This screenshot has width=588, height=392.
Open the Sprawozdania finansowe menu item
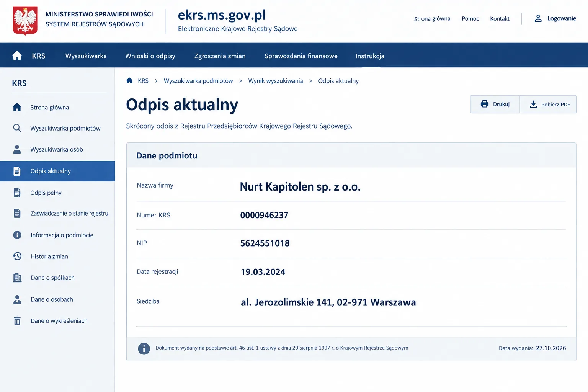301,56
